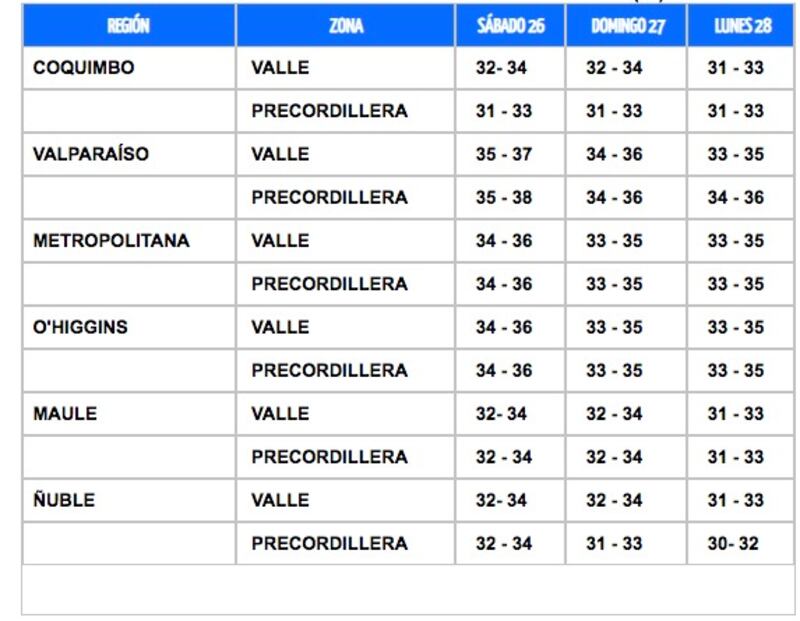Click the MAULE region cell
This screenshot has width=800, height=621.
click(129, 414)
